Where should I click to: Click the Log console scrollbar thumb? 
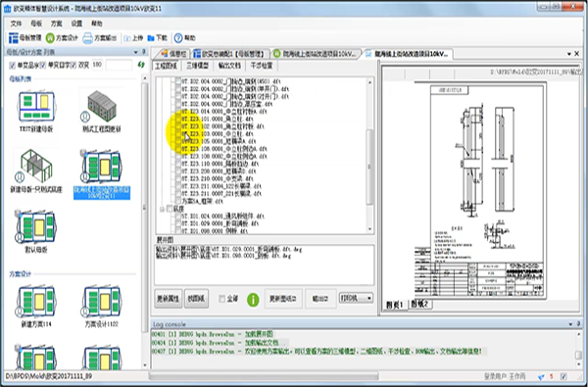pyautogui.click(x=578, y=355)
